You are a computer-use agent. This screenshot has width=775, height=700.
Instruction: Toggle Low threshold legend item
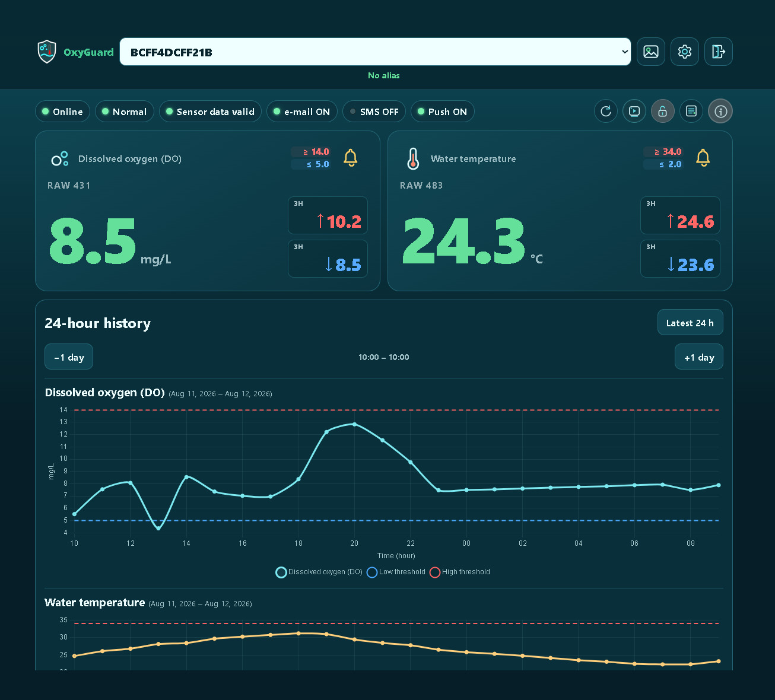pyautogui.click(x=396, y=572)
